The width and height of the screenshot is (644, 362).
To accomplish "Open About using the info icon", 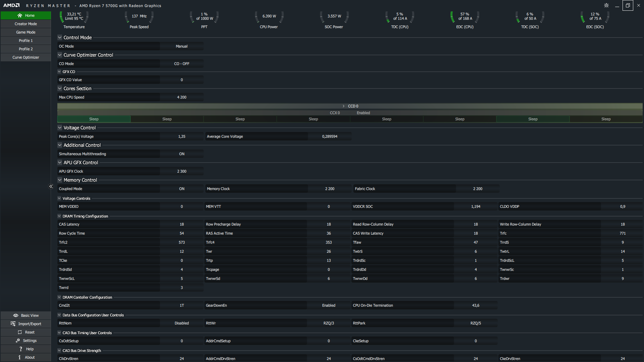I will click(x=20, y=357).
